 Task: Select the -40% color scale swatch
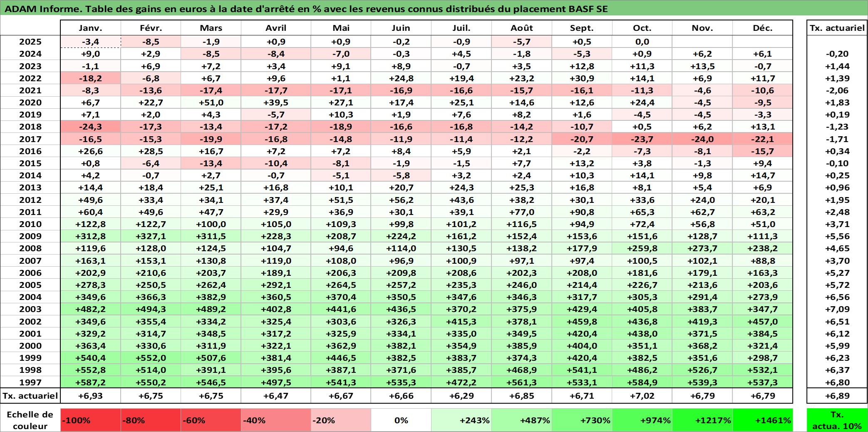coord(276,420)
